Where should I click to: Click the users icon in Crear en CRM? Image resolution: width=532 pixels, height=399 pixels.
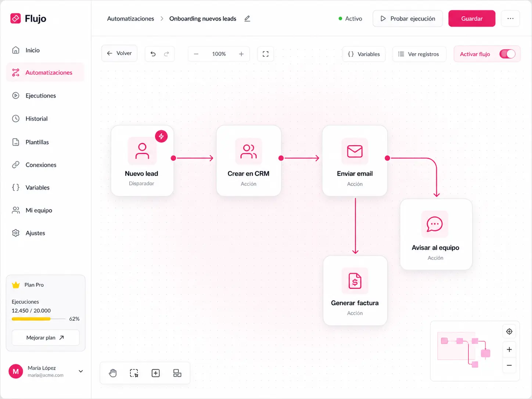click(249, 151)
